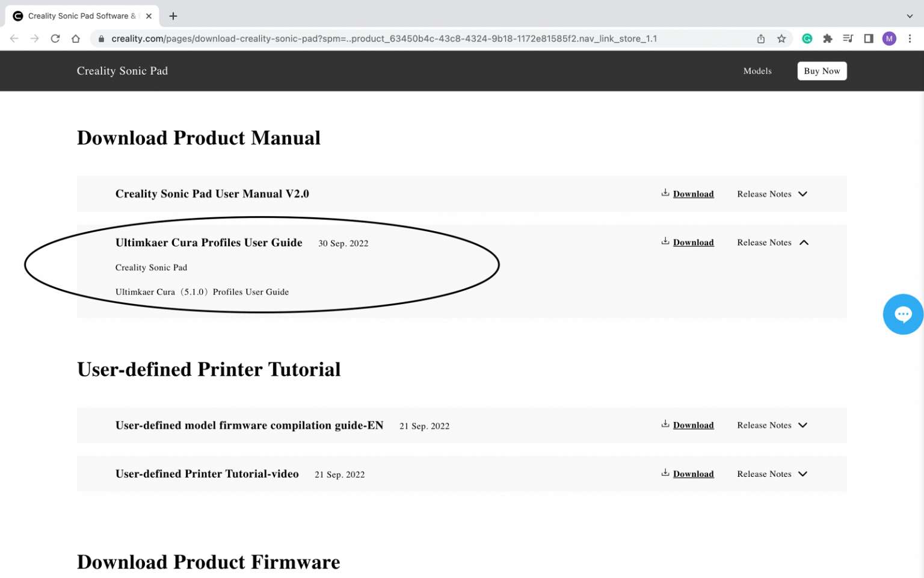Open the blue live chat bubble
Viewport: 924px width, 578px height.
902,314
